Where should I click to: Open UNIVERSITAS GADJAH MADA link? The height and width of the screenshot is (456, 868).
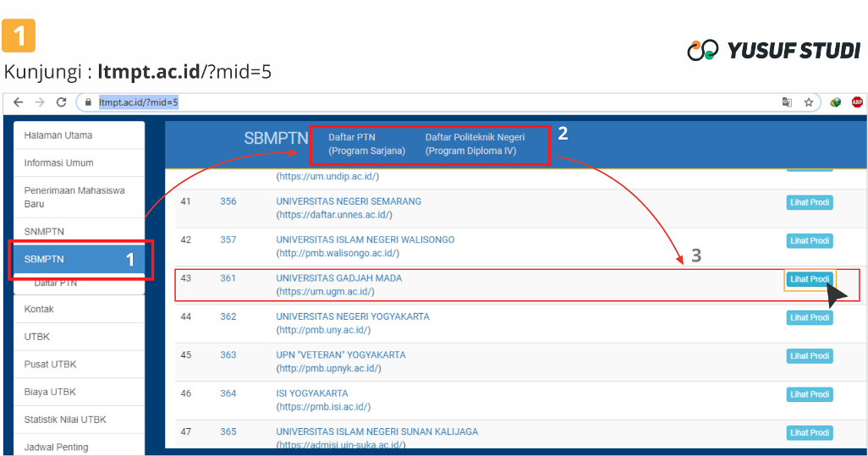pyautogui.click(x=338, y=277)
